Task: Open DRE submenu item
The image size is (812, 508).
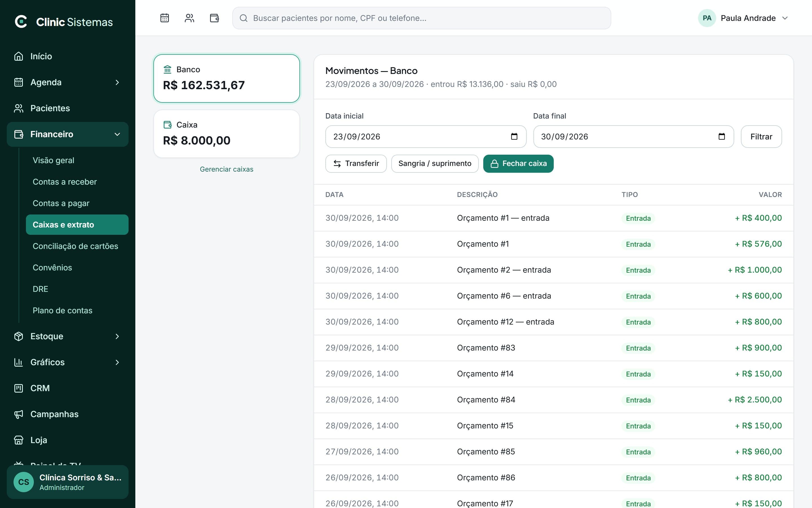Action: click(x=77, y=289)
